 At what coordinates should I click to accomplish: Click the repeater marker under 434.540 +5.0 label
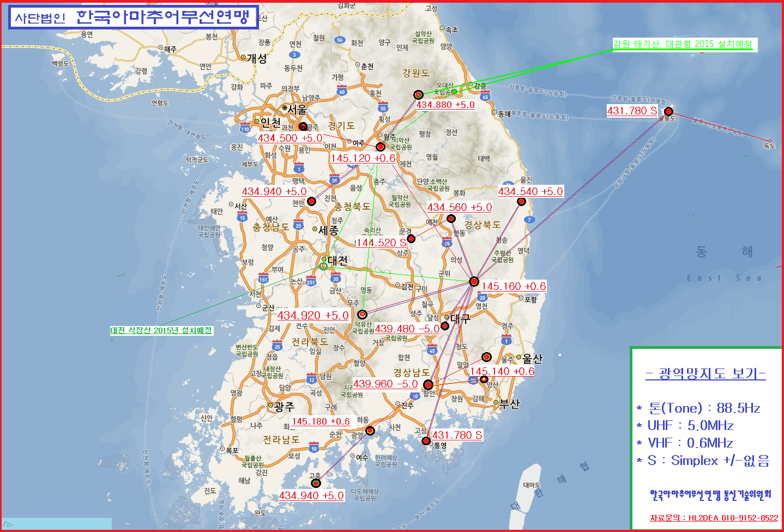click(521, 202)
